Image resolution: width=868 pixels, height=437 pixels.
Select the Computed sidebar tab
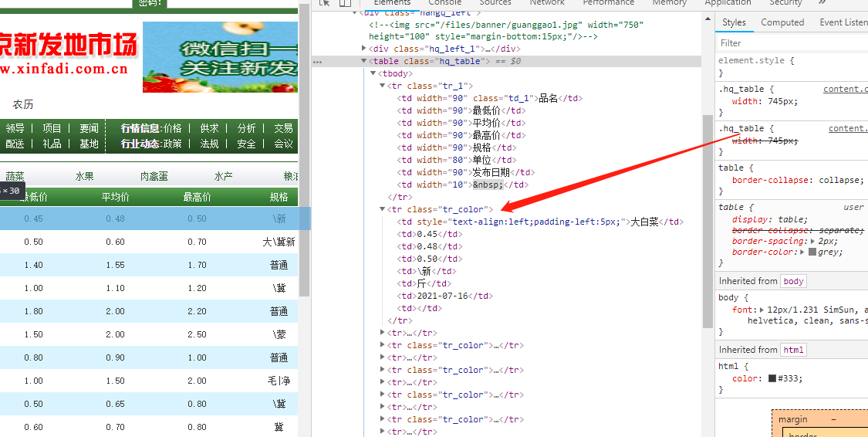(x=782, y=22)
